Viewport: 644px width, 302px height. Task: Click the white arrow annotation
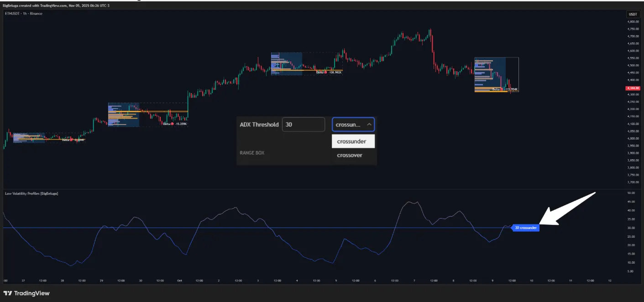tap(571, 209)
